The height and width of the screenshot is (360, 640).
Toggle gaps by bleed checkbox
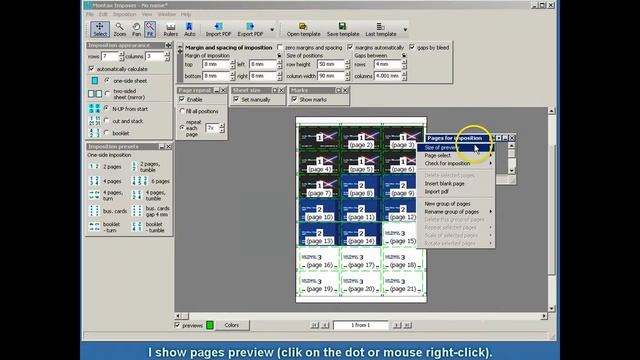(412, 47)
